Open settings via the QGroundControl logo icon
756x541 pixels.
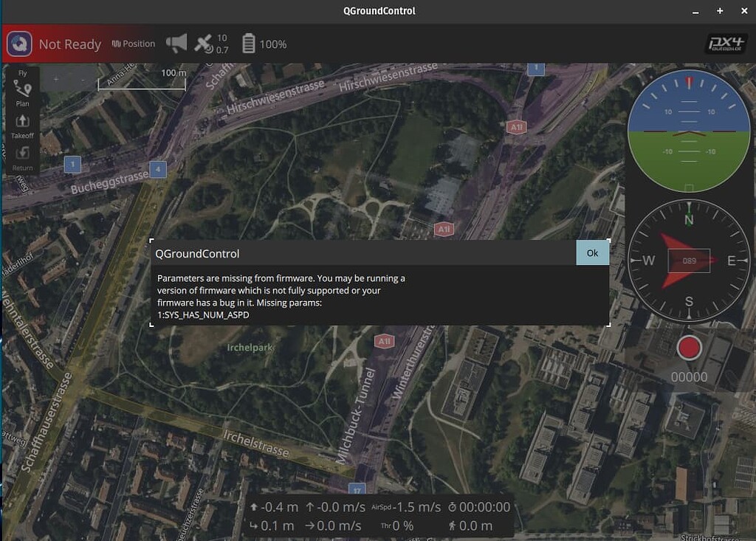[18, 43]
